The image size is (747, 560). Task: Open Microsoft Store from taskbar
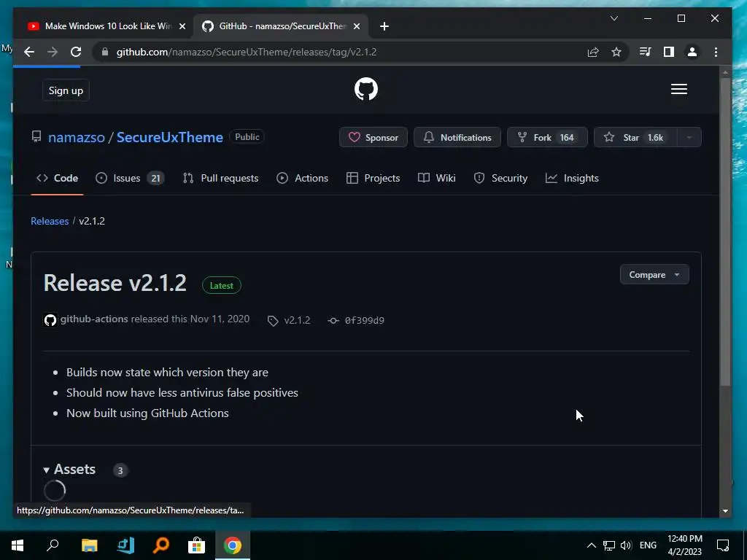[x=196, y=545]
